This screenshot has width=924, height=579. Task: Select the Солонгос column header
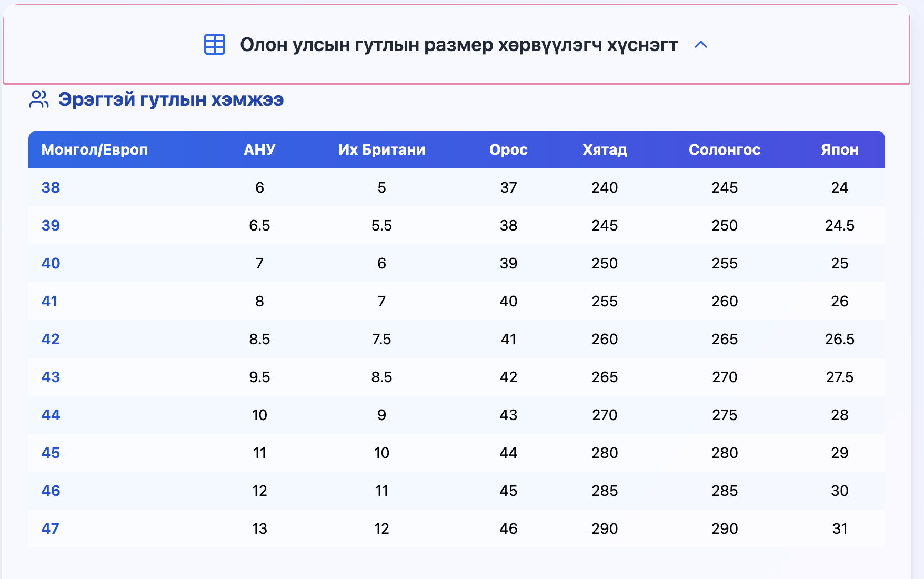tap(725, 150)
